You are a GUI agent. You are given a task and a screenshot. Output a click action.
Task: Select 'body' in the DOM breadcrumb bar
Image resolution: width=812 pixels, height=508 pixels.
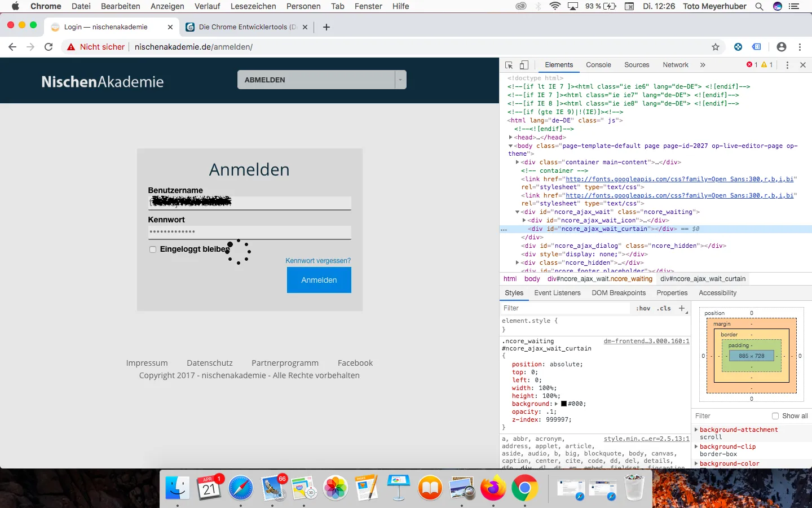coord(532,279)
